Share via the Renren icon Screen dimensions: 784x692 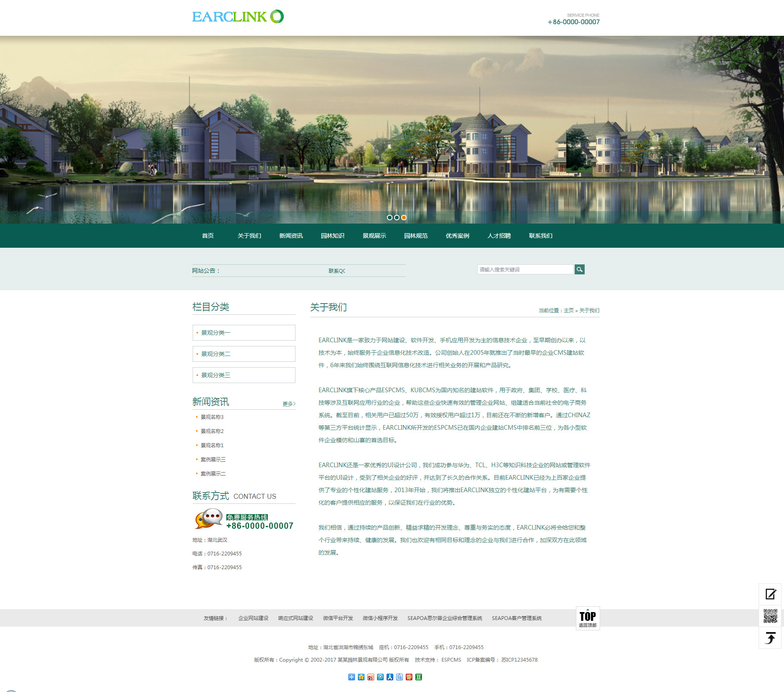[390, 677]
